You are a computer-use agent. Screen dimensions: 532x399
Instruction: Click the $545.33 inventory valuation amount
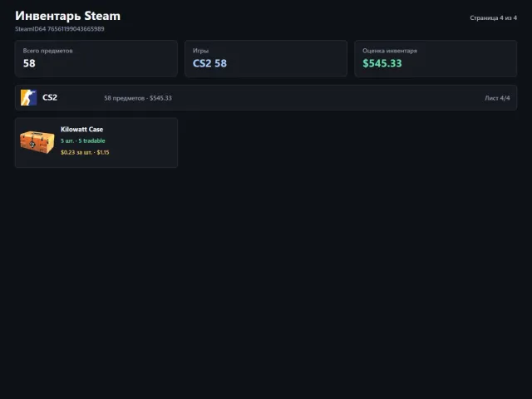pos(382,63)
